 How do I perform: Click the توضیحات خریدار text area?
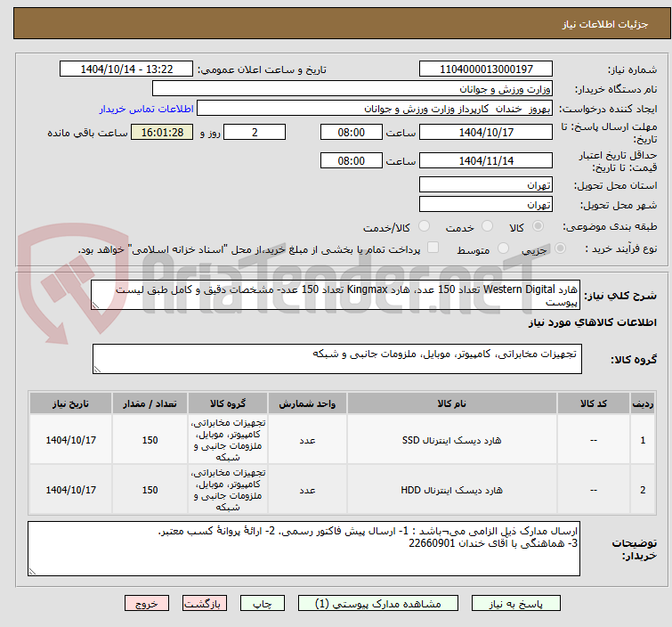(x=304, y=549)
